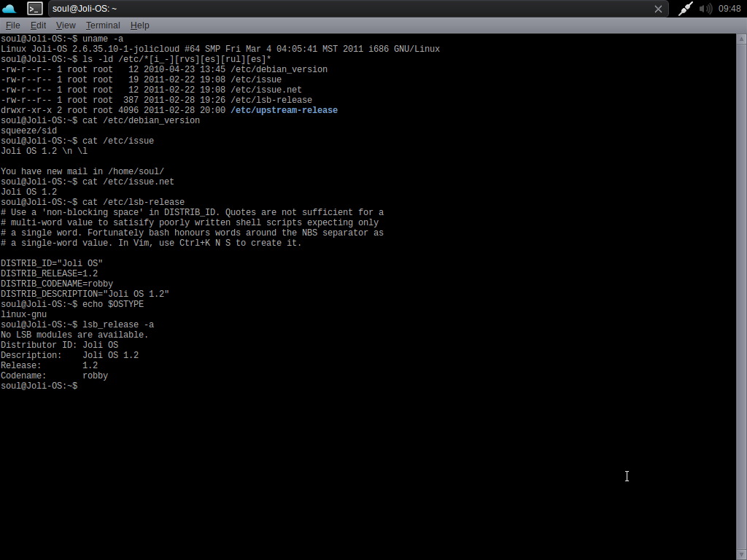Open the Help menu
This screenshot has width=747, height=560.
[x=139, y=26]
